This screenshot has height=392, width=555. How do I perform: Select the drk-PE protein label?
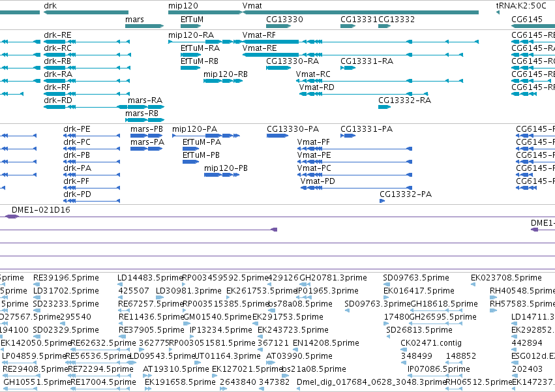click(77, 129)
